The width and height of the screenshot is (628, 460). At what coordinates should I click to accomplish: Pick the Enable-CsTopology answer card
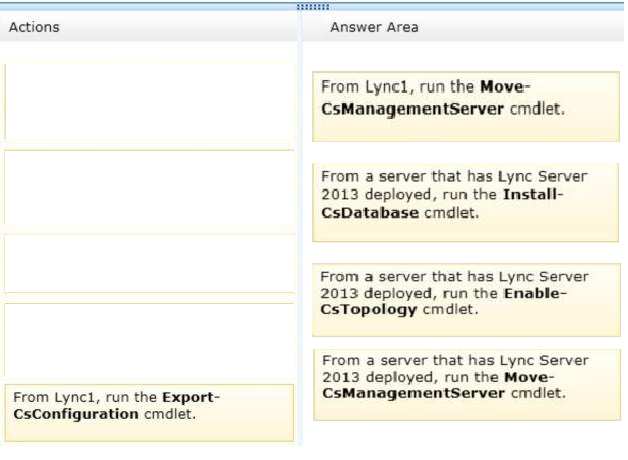[466, 300]
